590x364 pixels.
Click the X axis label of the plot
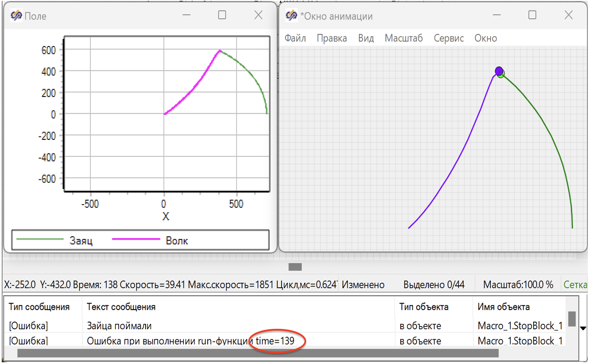pos(166,216)
